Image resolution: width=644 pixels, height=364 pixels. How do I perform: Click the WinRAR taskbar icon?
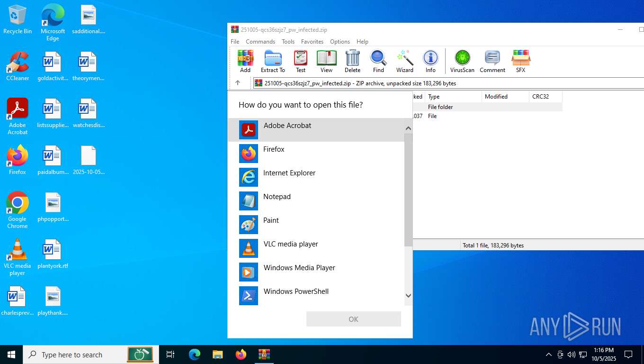click(264, 355)
